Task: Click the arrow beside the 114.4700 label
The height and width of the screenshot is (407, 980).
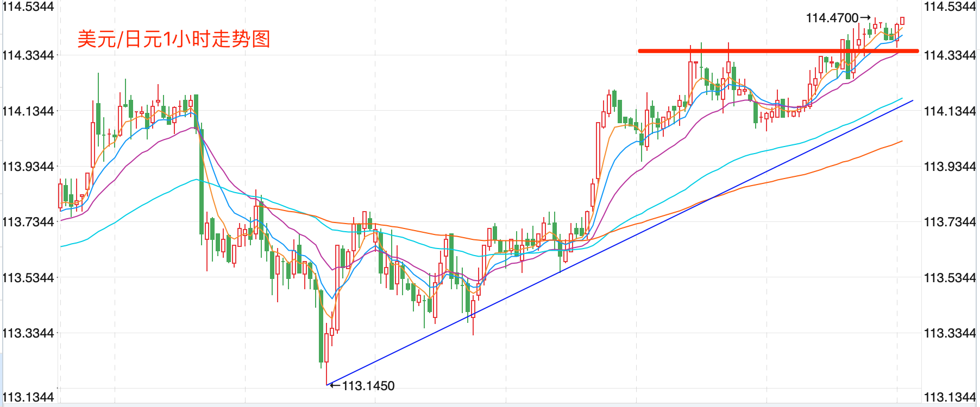Action: [865, 18]
